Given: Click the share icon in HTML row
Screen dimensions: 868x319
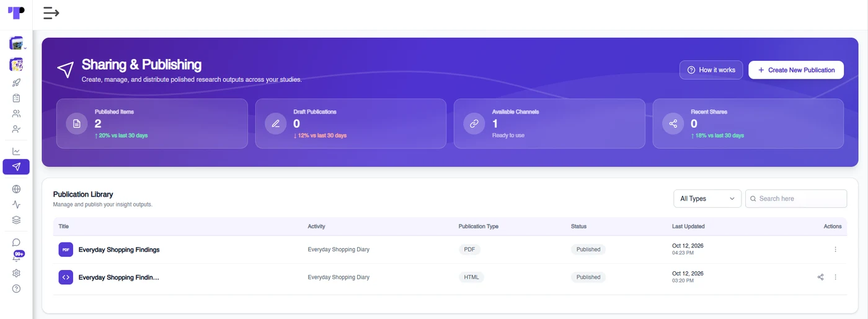Looking at the screenshot, I should (x=820, y=277).
